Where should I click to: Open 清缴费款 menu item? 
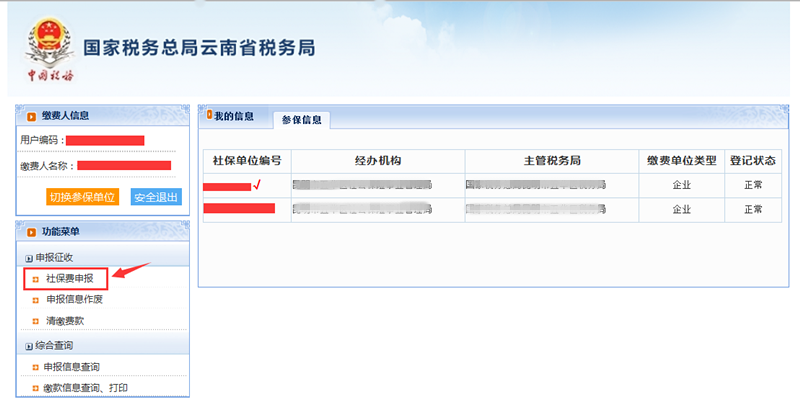tap(65, 321)
